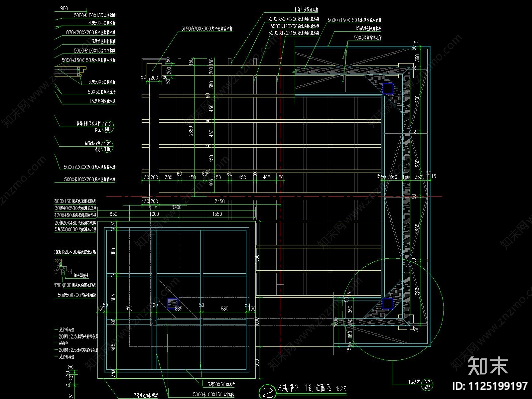Viewport: 532px width, 399px height.
Task: Click the 3200 dimension value
Action: pyautogui.click(x=176, y=207)
